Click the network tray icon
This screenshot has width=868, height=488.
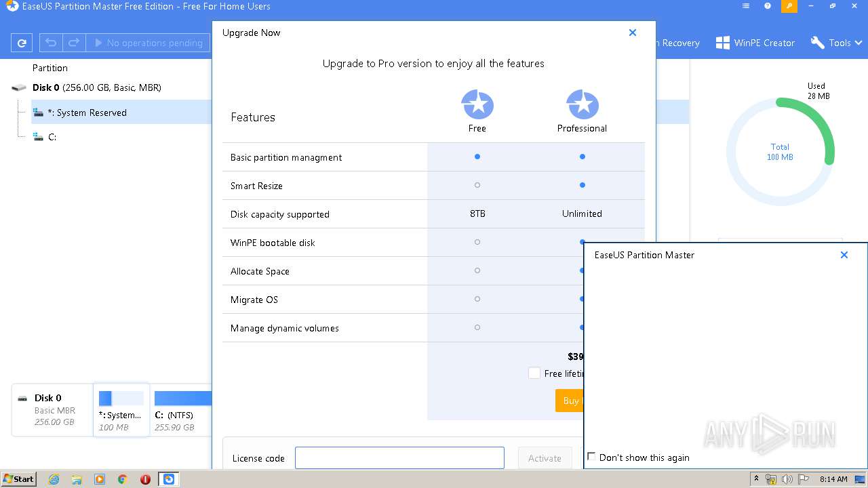coord(771,479)
